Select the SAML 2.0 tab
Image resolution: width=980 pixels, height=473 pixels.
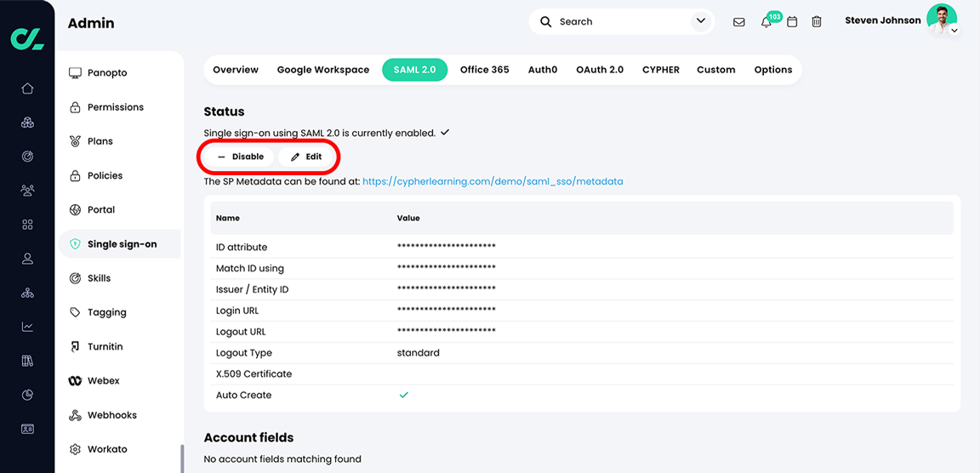pos(415,70)
